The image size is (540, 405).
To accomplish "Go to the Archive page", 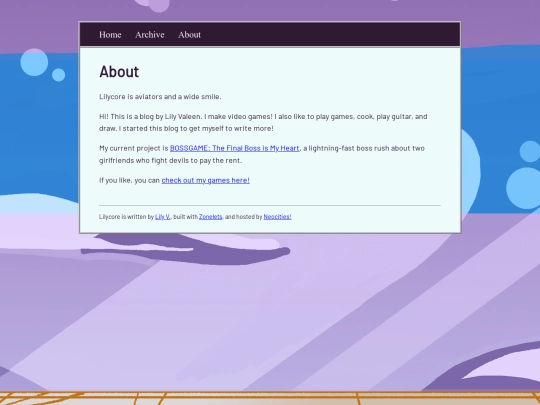I will click(150, 35).
